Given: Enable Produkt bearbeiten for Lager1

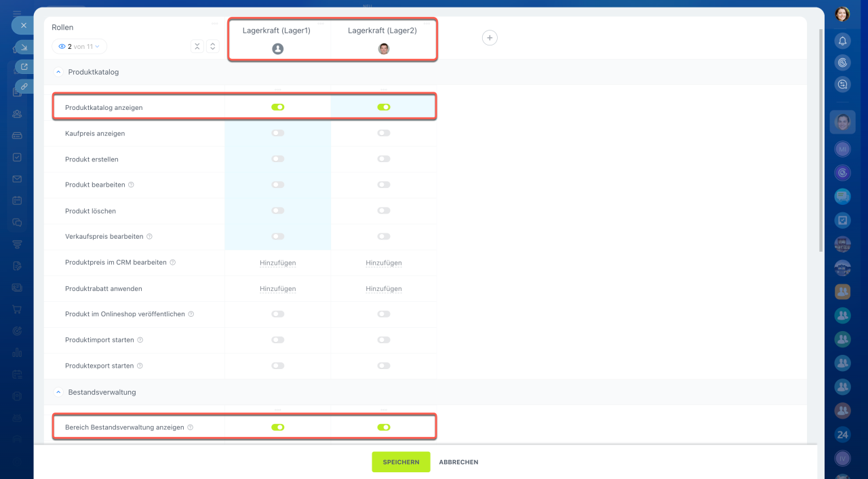Looking at the screenshot, I should coord(277,185).
